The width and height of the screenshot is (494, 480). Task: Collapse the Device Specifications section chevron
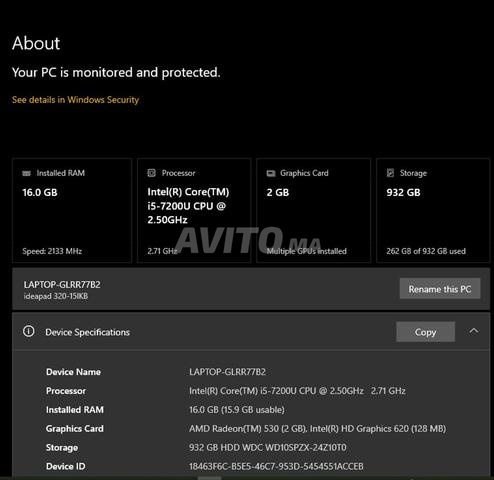coord(474,331)
